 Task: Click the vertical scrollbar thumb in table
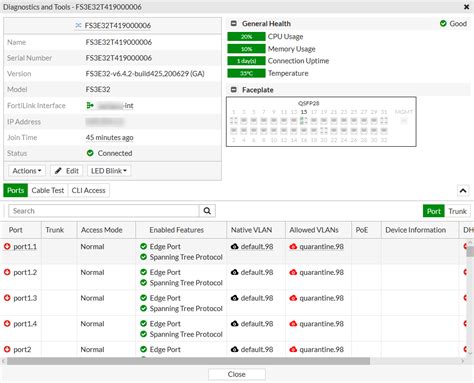pyautogui.click(x=470, y=252)
